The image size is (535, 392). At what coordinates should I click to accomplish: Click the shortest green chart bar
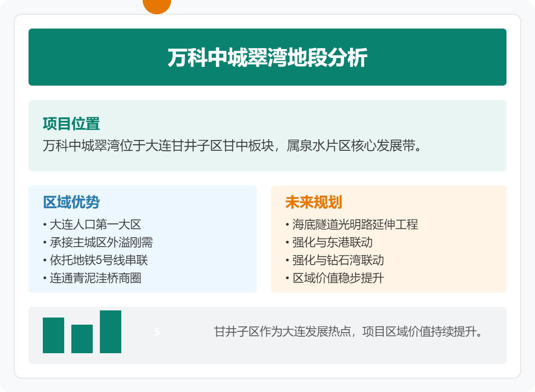point(82,339)
